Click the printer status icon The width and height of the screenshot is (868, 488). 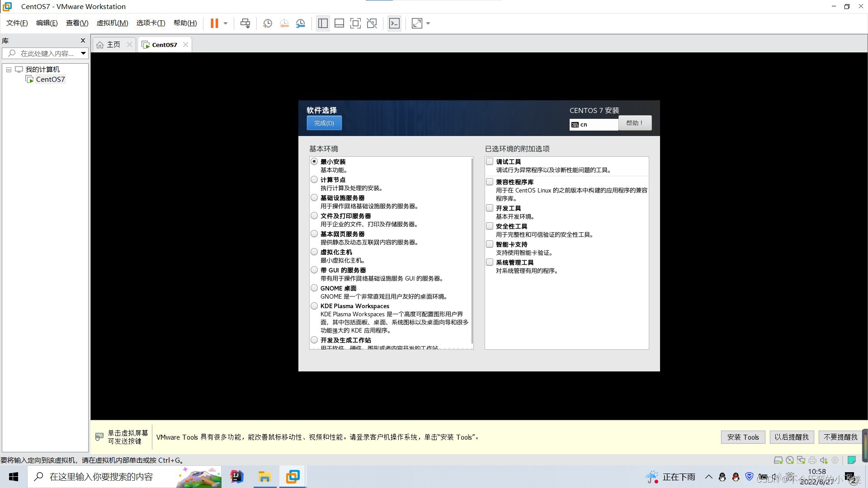[x=812, y=460]
